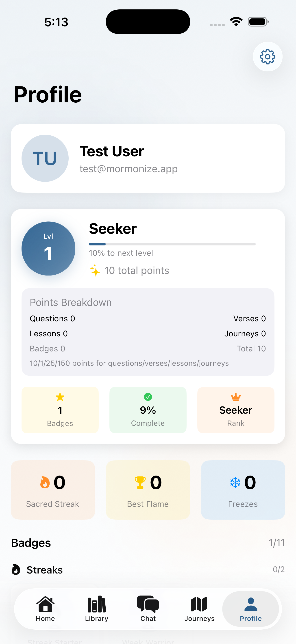Image resolution: width=296 pixels, height=644 pixels.
Task: Open settings via the gear icon
Action: click(x=267, y=57)
